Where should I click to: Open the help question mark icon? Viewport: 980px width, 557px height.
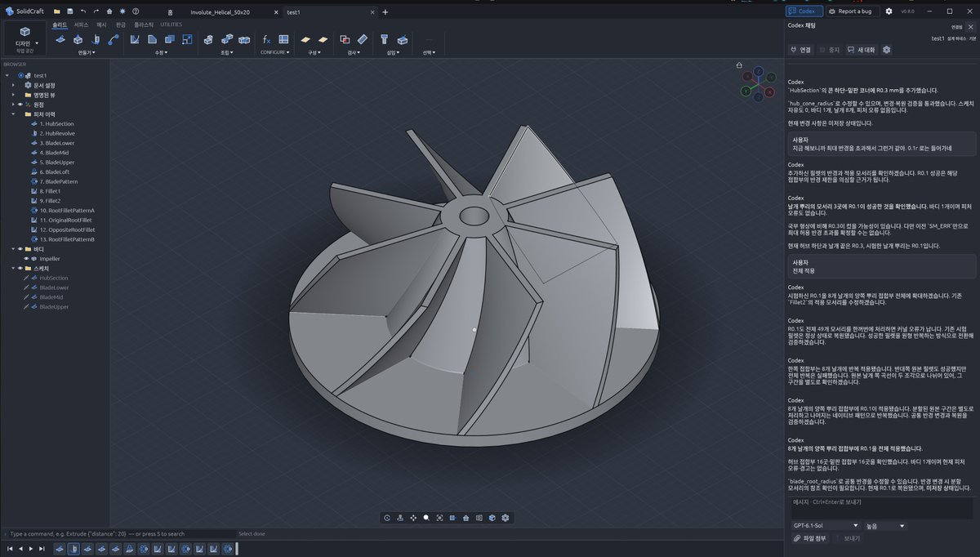(135, 12)
